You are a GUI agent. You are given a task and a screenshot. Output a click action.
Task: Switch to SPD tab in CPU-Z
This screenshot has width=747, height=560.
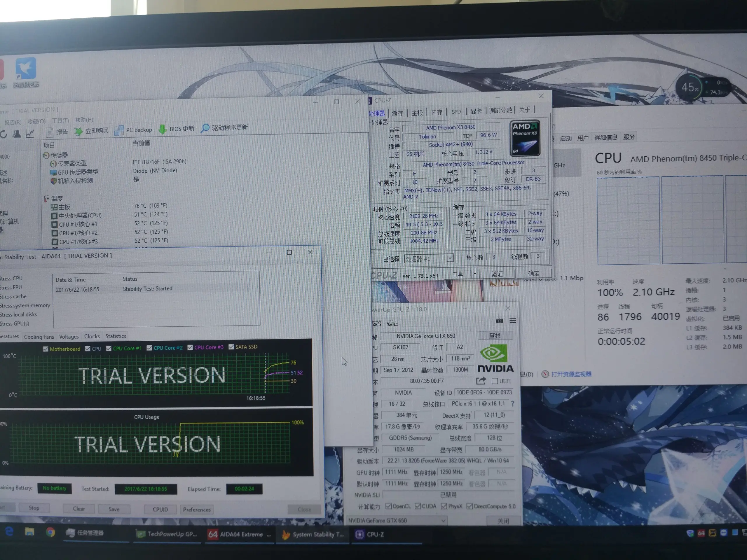point(456,112)
